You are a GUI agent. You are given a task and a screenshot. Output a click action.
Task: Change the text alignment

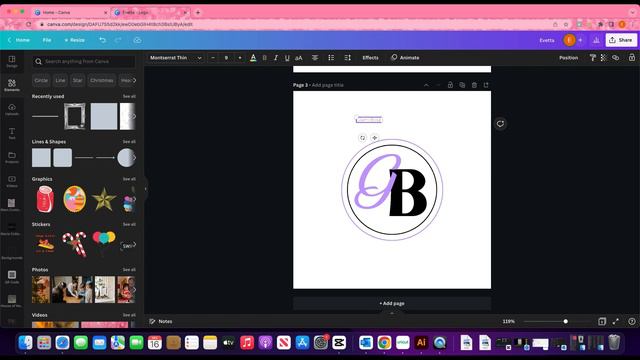click(x=315, y=58)
